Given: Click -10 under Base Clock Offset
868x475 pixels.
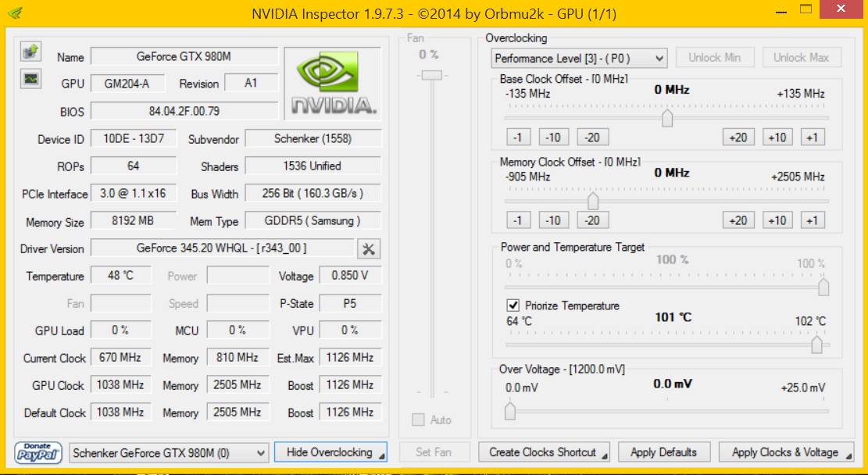Looking at the screenshot, I should pyautogui.click(x=554, y=137).
